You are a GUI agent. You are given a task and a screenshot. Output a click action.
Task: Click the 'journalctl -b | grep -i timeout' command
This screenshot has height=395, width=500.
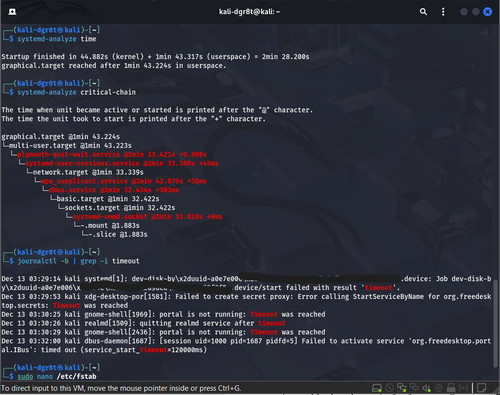78,261
